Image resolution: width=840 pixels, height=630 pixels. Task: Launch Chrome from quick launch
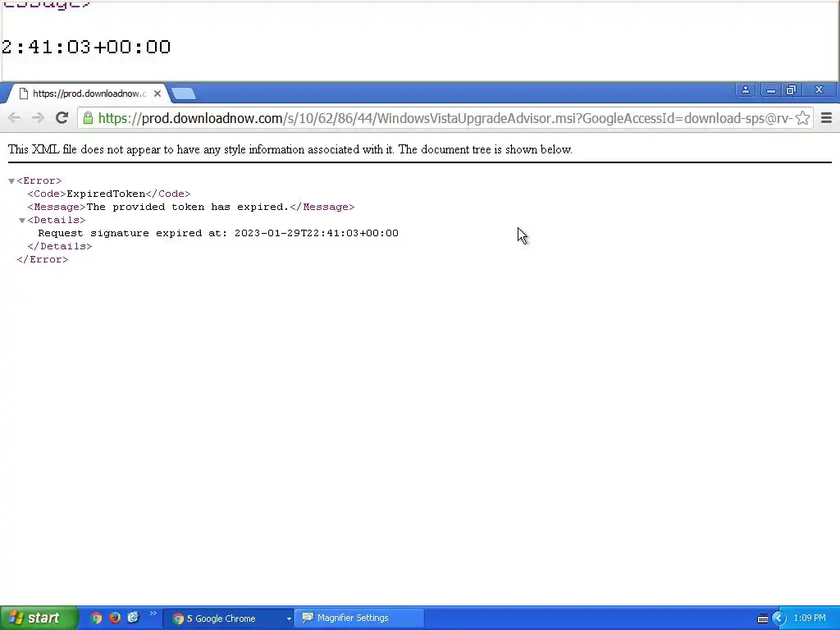coord(96,618)
